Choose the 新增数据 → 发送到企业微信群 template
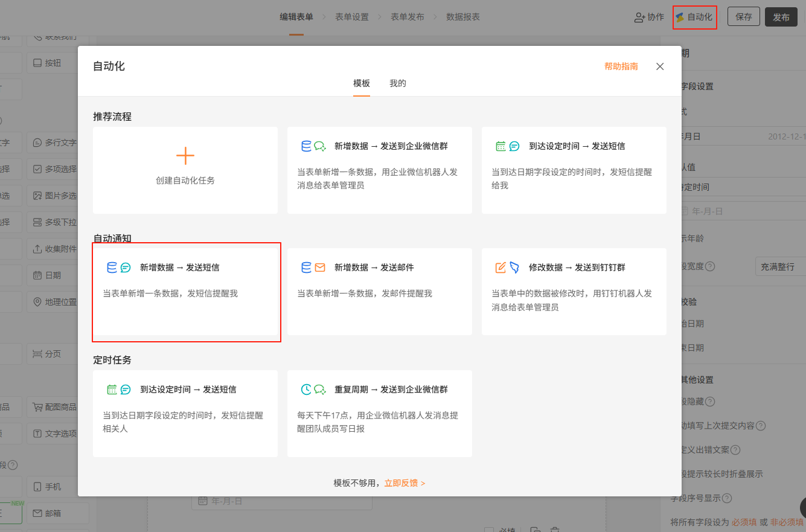Image resolution: width=806 pixels, height=532 pixels. [380, 170]
